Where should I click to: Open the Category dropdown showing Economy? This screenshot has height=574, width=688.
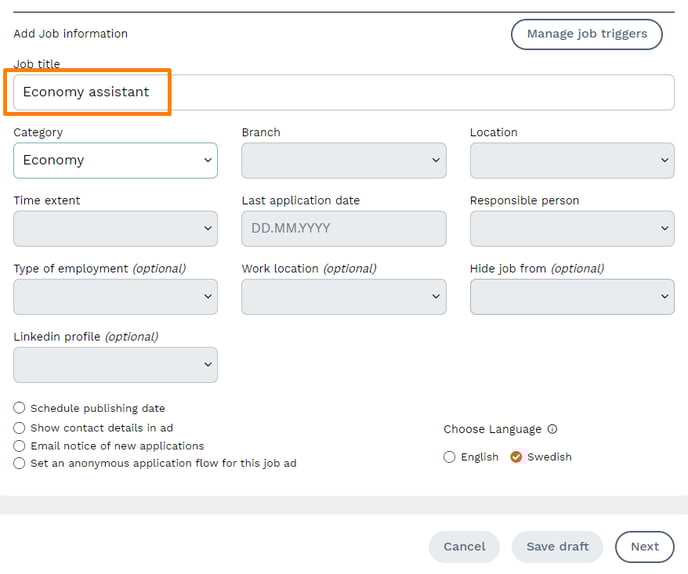[115, 160]
